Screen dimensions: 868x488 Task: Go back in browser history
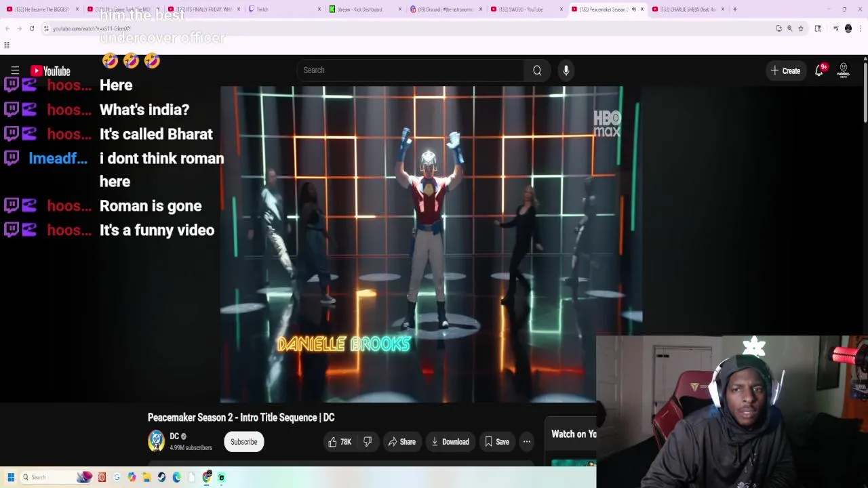click(x=7, y=28)
